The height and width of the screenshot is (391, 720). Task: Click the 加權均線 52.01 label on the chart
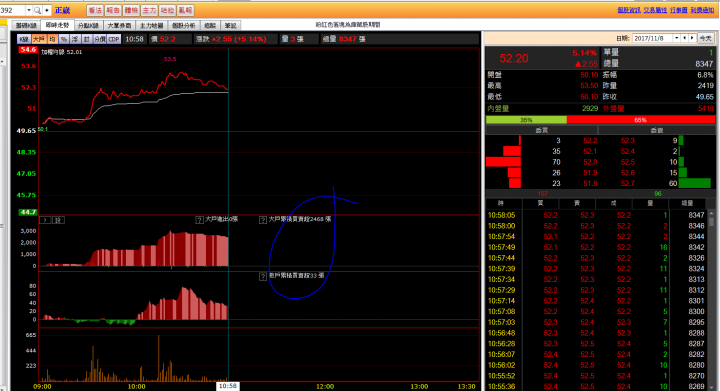(x=62, y=52)
